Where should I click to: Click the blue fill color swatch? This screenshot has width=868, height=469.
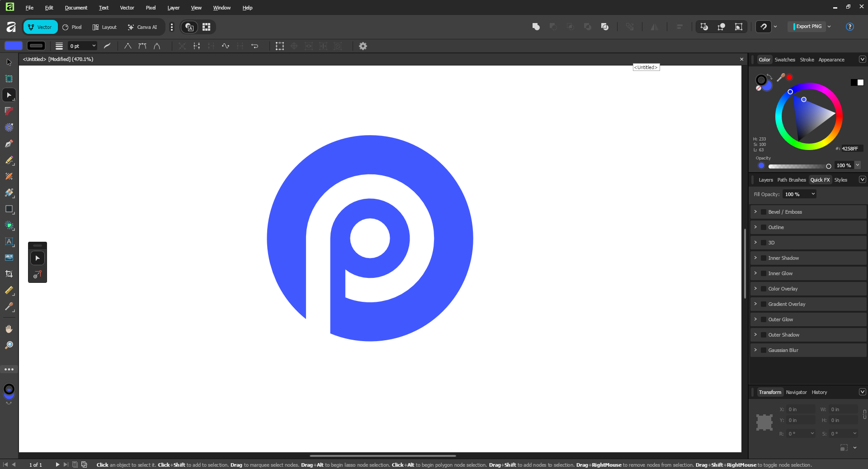click(x=14, y=46)
